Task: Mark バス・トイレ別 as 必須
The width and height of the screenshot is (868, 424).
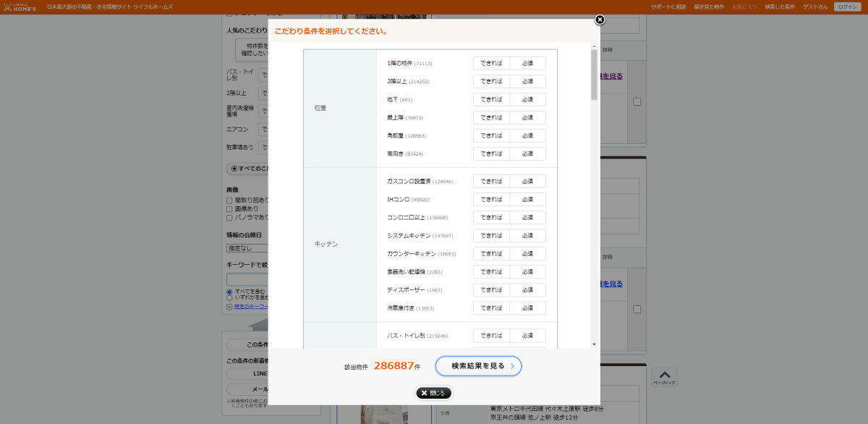Action: coord(528,336)
